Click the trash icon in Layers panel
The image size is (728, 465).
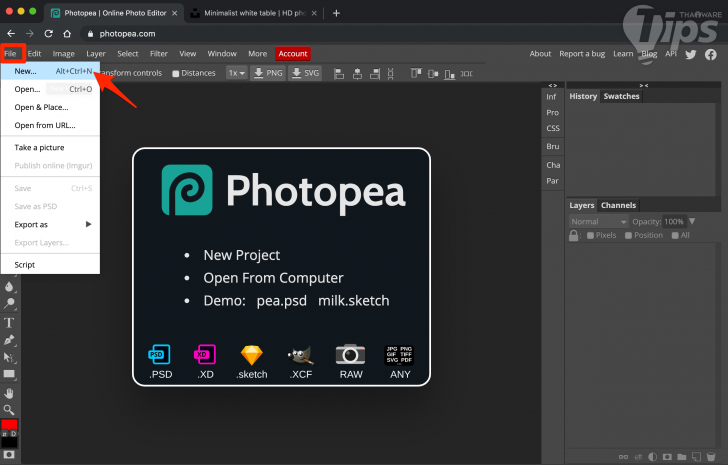tap(711, 457)
